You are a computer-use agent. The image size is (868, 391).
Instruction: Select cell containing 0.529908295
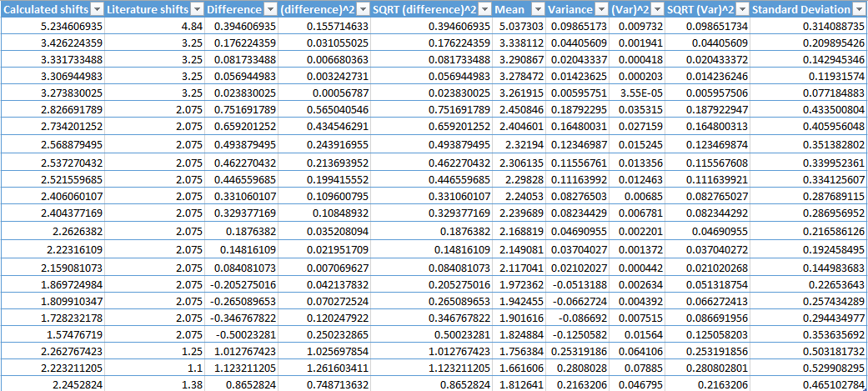coord(809,368)
